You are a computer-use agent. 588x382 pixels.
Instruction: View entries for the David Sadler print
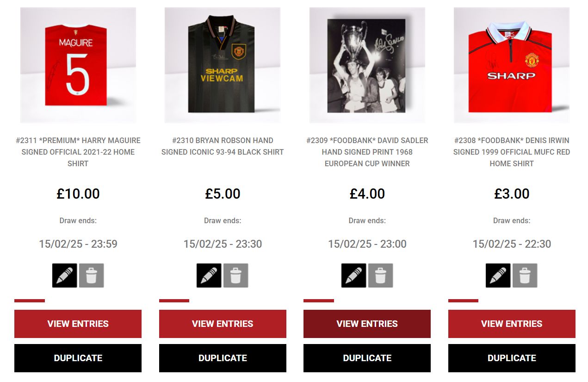point(367,324)
